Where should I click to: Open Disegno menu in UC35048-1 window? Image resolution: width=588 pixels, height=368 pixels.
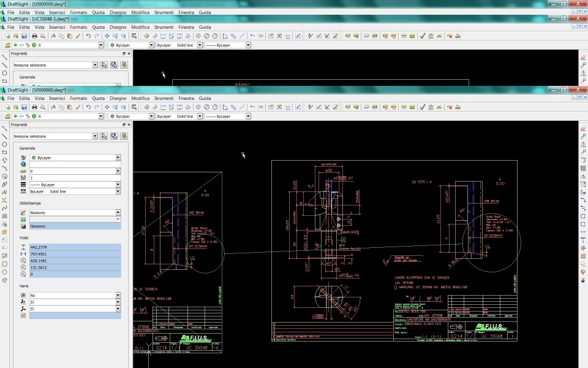pos(118,27)
